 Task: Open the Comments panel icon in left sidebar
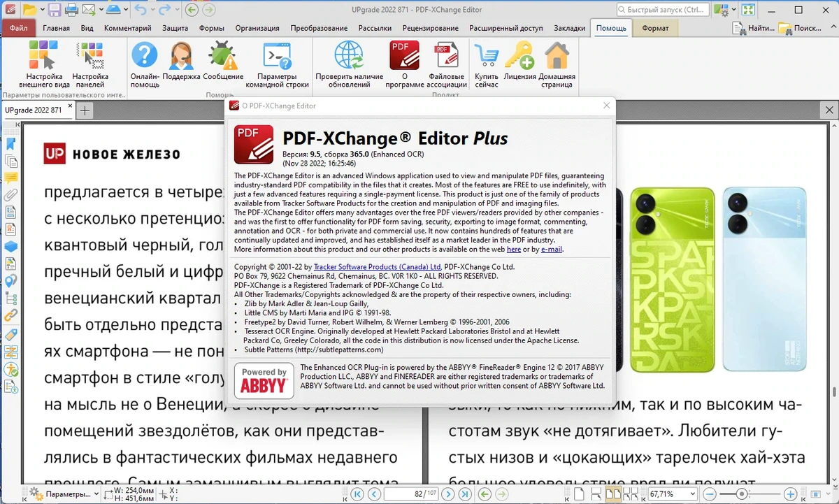(x=10, y=178)
